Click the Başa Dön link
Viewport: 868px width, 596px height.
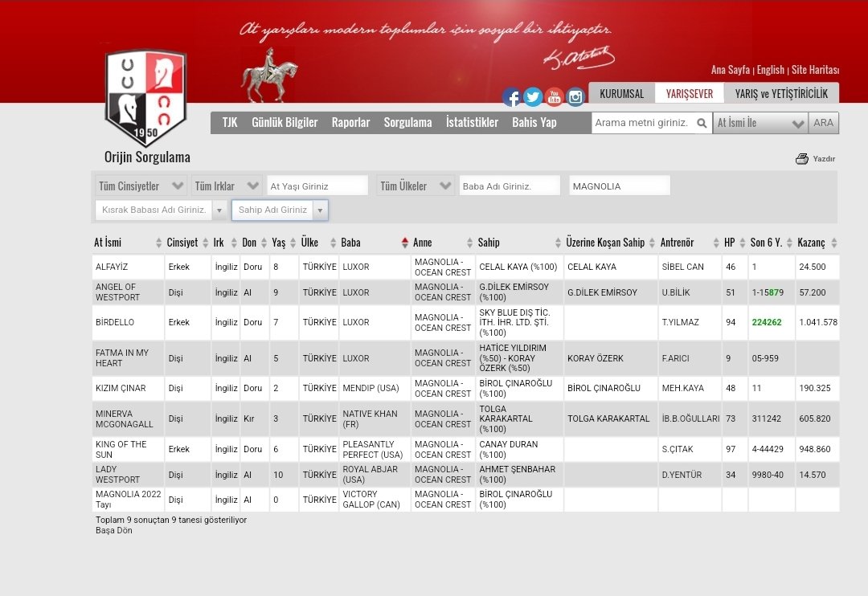[113, 530]
